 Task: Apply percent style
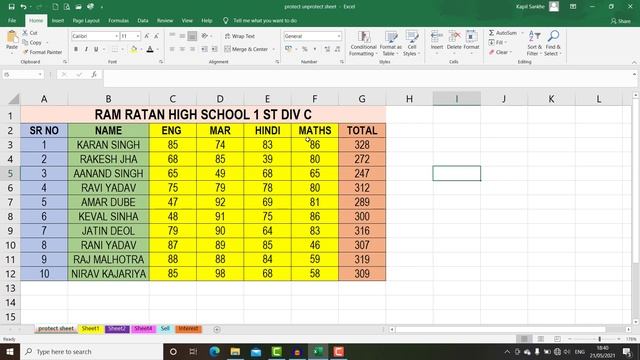[304, 49]
